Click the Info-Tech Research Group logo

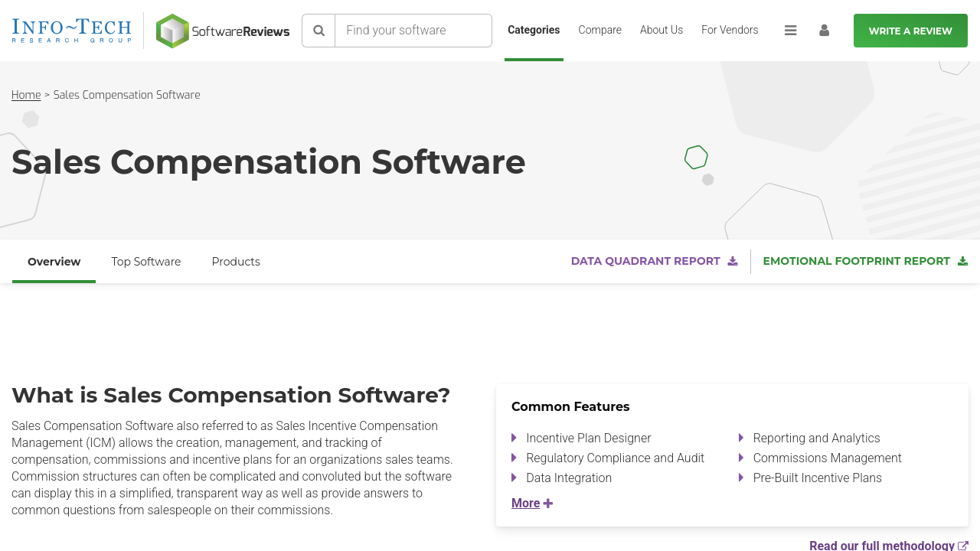[x=72, y=31]
